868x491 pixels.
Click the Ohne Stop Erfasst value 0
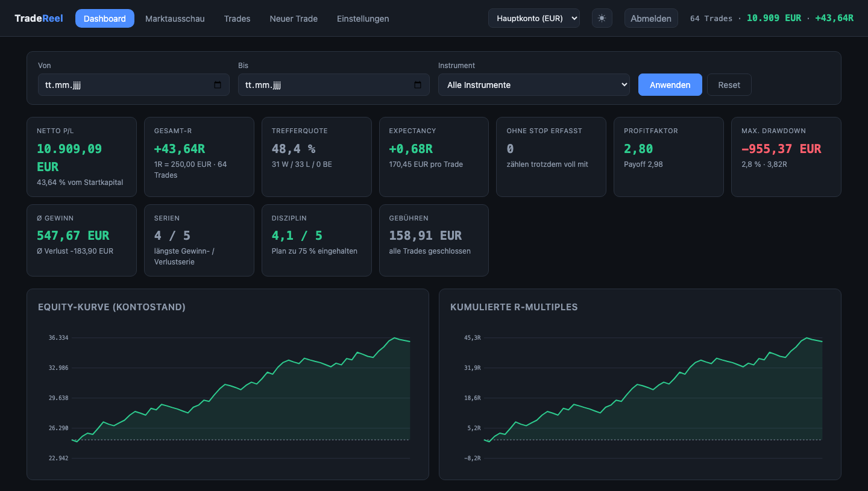[510, 149]
